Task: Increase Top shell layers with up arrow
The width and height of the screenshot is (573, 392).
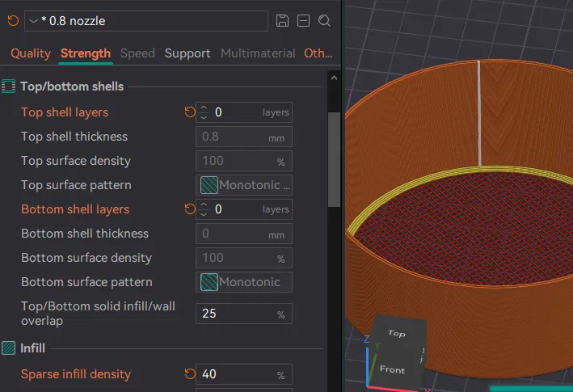Action: click(x=204, y=108)
